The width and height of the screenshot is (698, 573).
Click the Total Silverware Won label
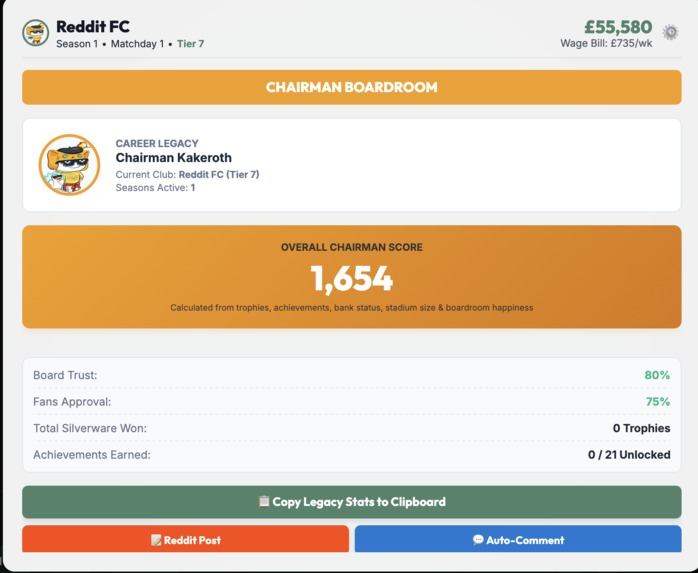[90, 428]
